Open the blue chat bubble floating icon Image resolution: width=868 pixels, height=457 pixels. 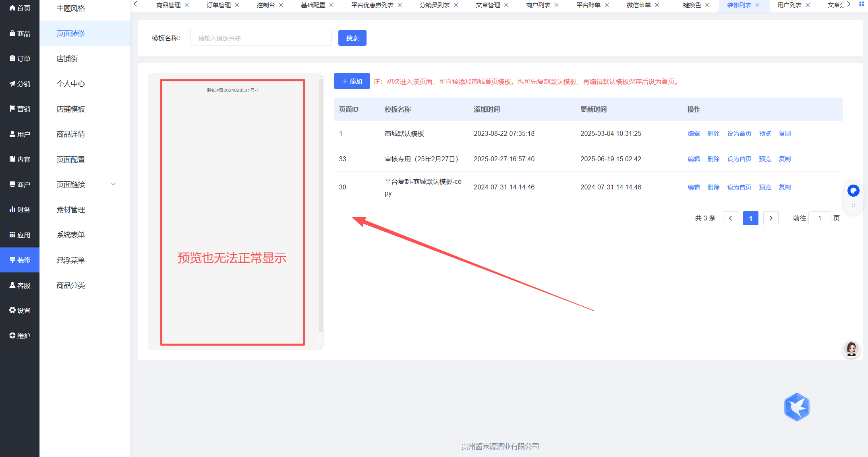853,191
